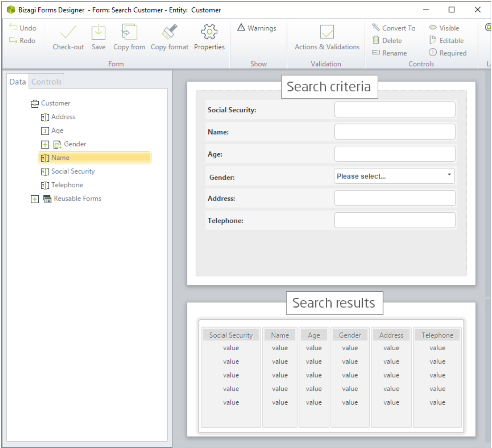Select Telephone attribute in tree
This screenshot has height=448, width=492.
point(62,185)
